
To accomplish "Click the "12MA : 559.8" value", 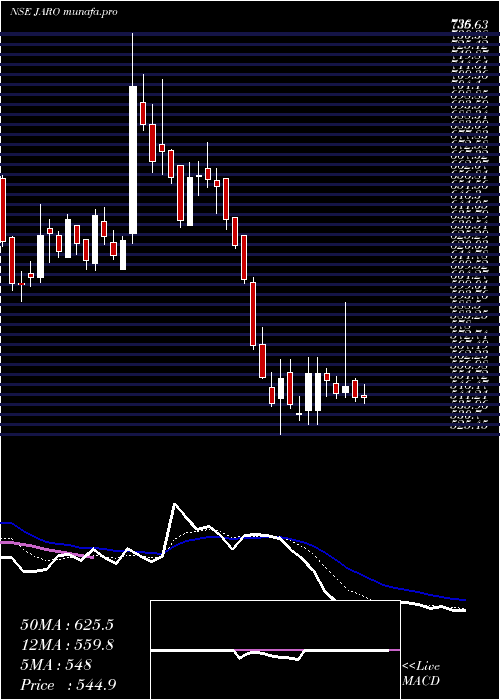I will point(67,644).
